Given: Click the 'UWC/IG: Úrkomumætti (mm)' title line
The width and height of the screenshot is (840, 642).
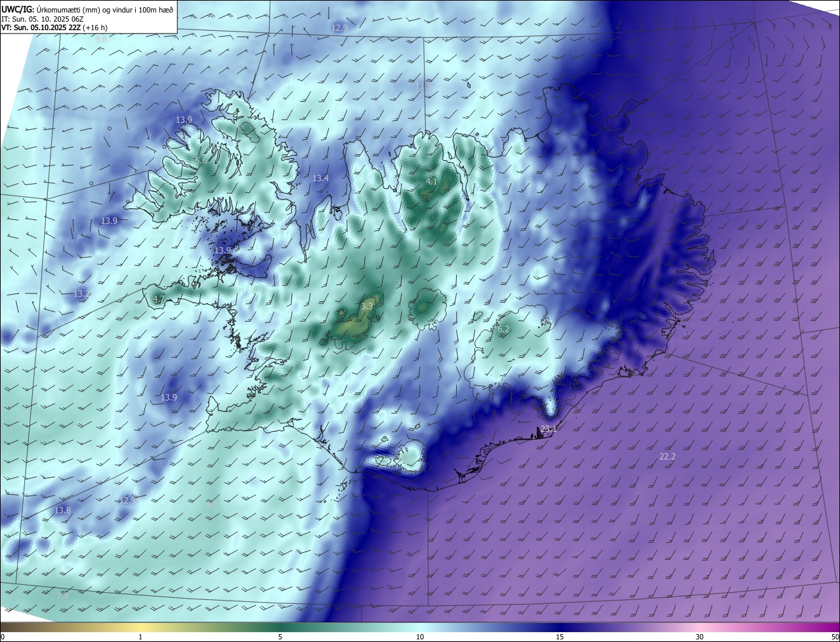Looking at the screenshot, I should 88,9.
